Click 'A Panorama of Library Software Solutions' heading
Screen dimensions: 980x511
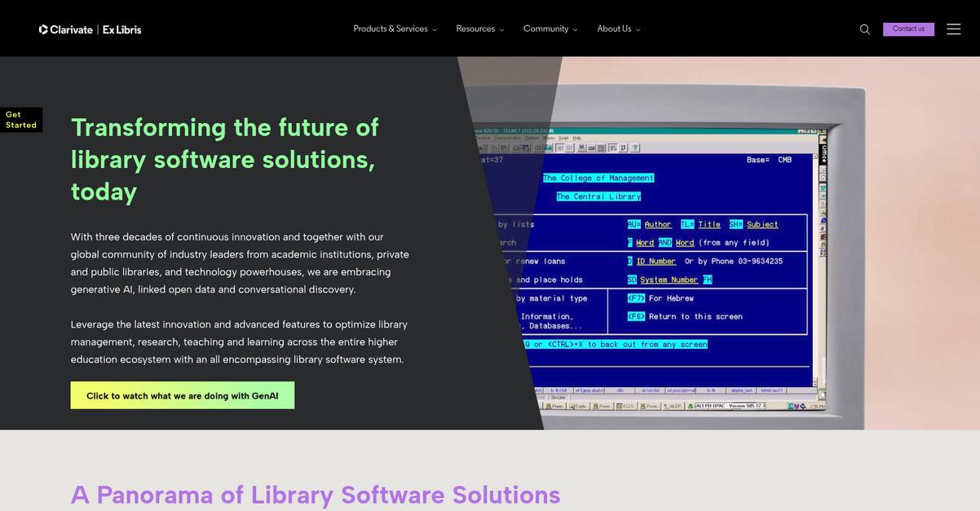[316, 495]
